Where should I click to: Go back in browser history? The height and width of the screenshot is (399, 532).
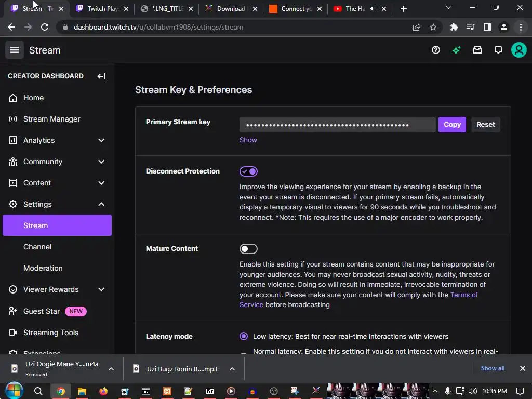[11, 27]
